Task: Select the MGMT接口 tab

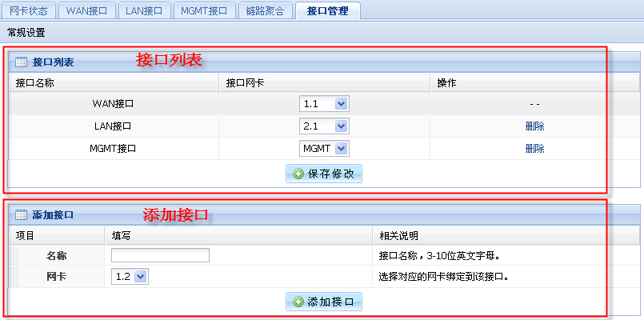Action: (x=203, y=10)
